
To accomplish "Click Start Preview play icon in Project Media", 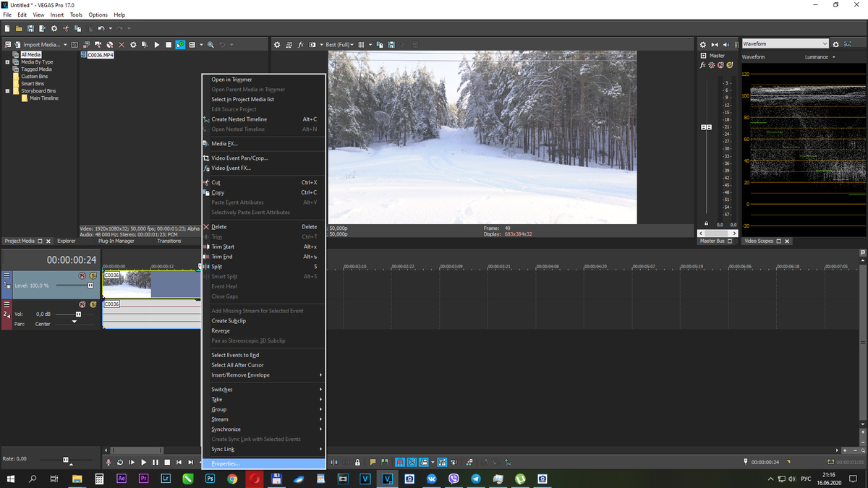I will click(x=157, y=45).
